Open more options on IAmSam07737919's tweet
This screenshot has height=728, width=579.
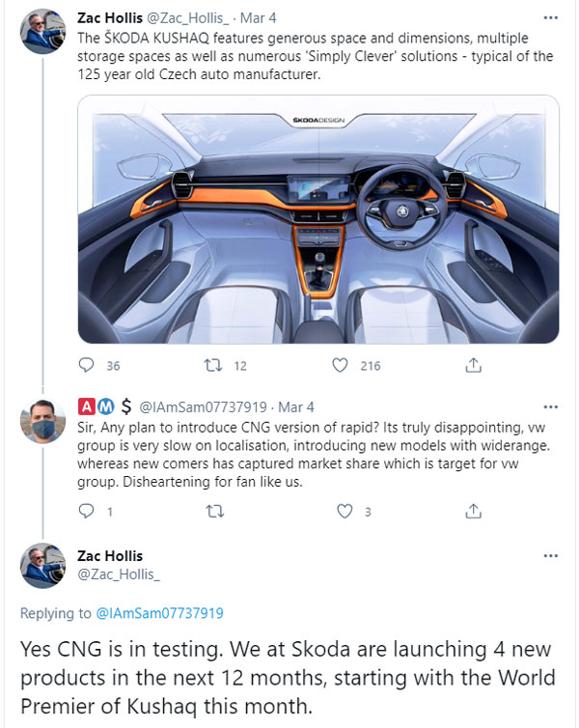click(550, 406)
